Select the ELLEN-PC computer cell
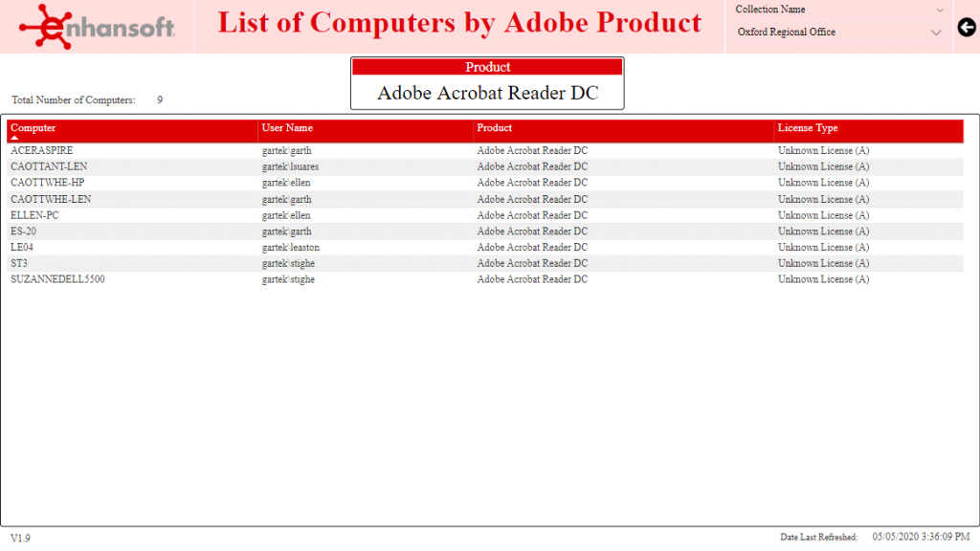Image resolution: width=980 pixels, height=551 pixels. 34,215
